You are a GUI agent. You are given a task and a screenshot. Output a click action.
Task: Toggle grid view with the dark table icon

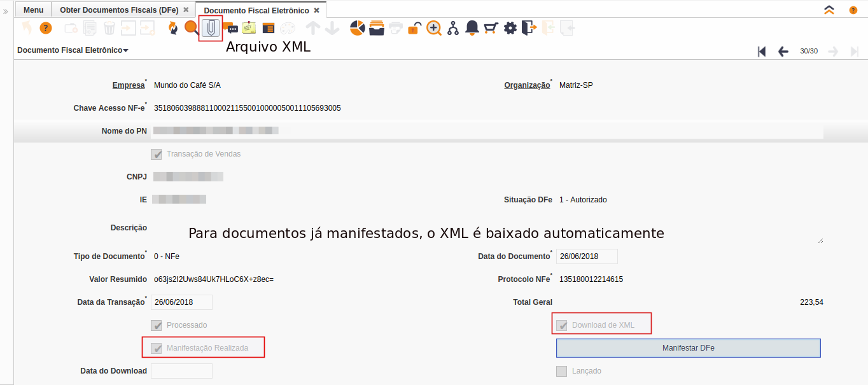pyautogui.click(x=269, y=28)
